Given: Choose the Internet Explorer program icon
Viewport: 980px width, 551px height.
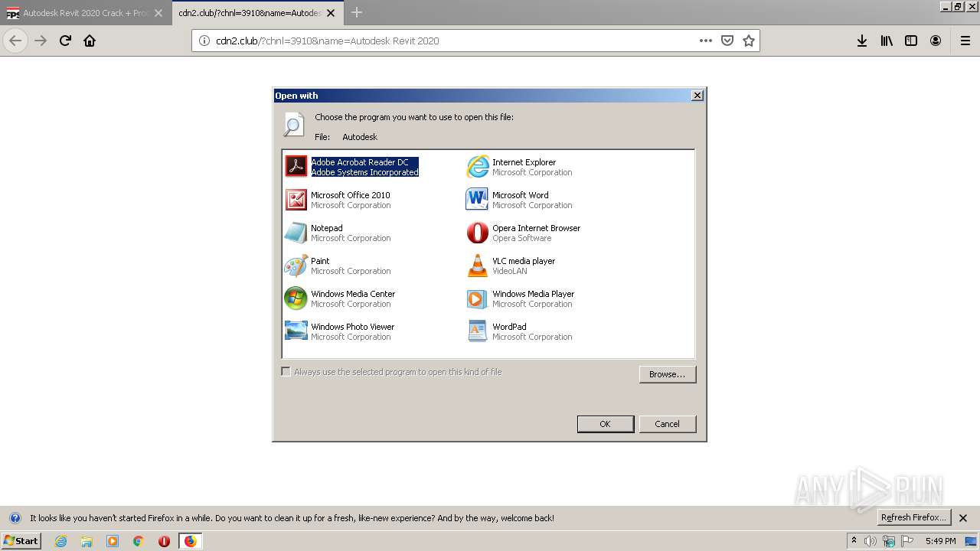Looking at the screenshot, I should (477, 167).
